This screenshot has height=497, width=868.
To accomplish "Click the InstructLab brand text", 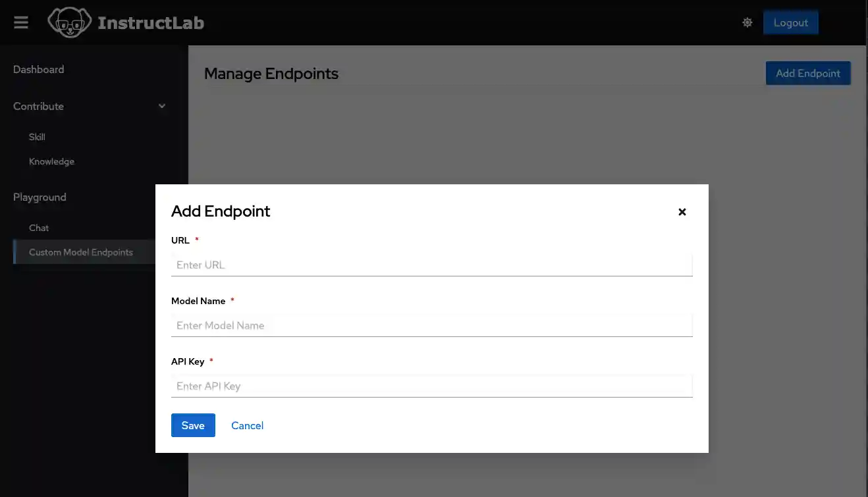I will click(x=151, y=23).
